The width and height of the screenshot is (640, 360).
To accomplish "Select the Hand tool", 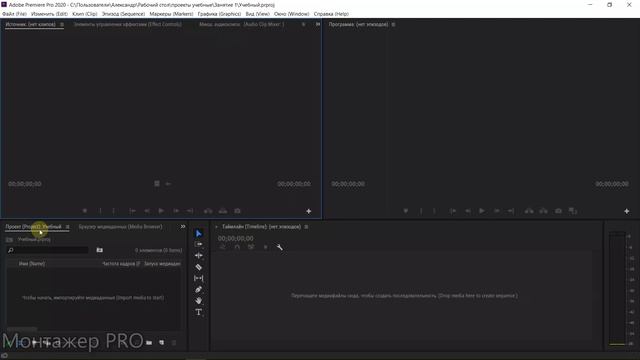I will (x=199, y=301).
